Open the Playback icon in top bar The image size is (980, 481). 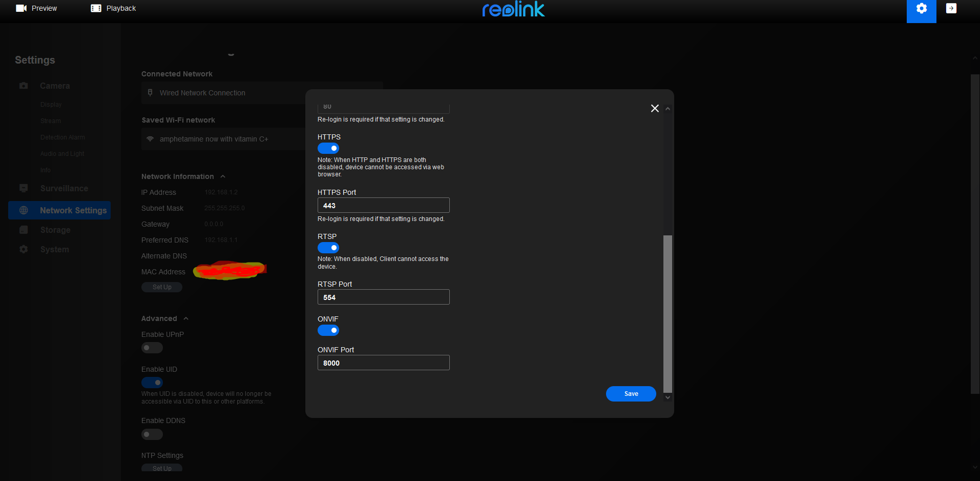coord(95,8)
